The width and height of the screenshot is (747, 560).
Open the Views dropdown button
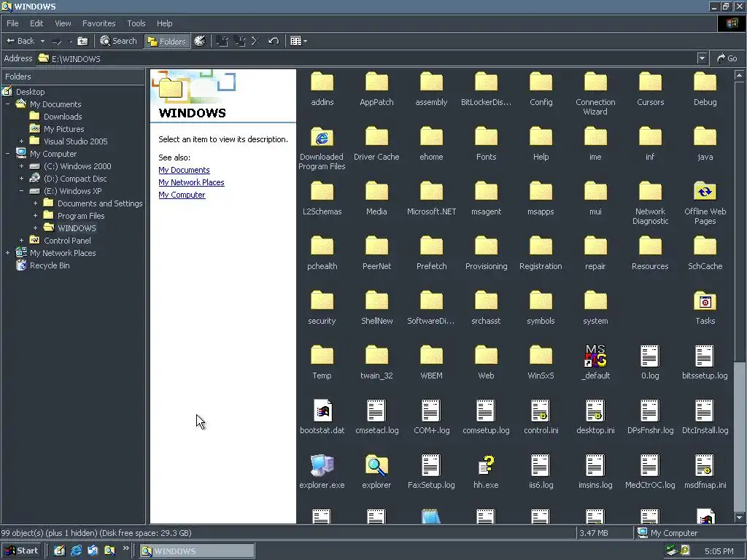coord(298,41)
